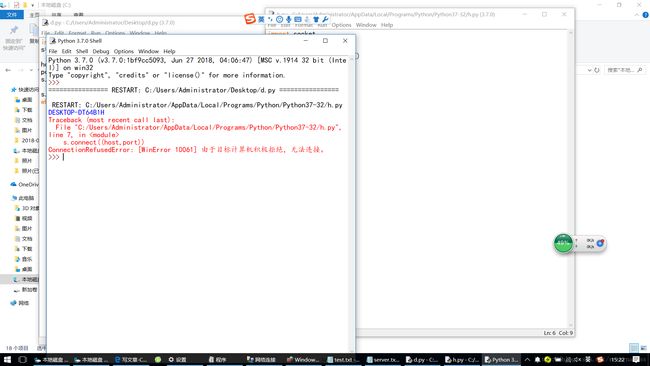Show hidden system tray icons chevron
The width and height of the screenshot is (650, 366).
coord(527,360)
